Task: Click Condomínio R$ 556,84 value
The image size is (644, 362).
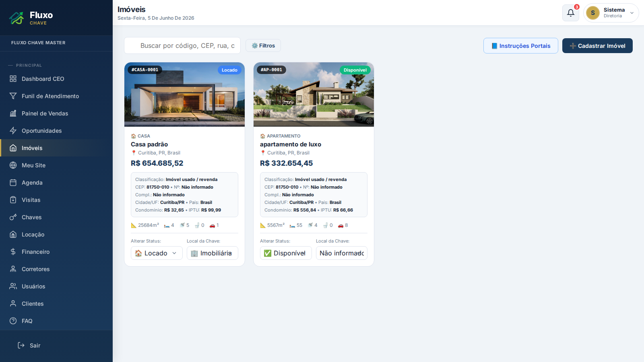Action: point(305,210)
